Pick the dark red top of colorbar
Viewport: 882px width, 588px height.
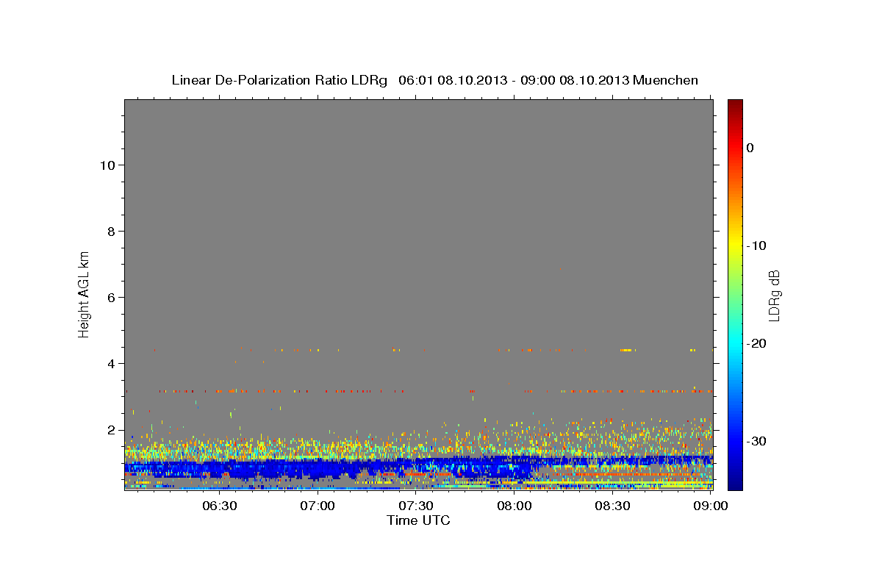point(735,107)
